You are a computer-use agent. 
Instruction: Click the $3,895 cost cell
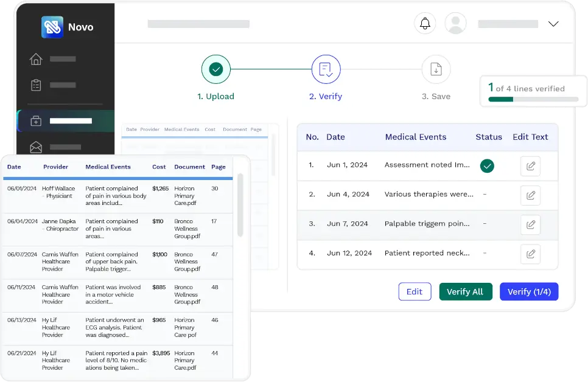[161, 353]
